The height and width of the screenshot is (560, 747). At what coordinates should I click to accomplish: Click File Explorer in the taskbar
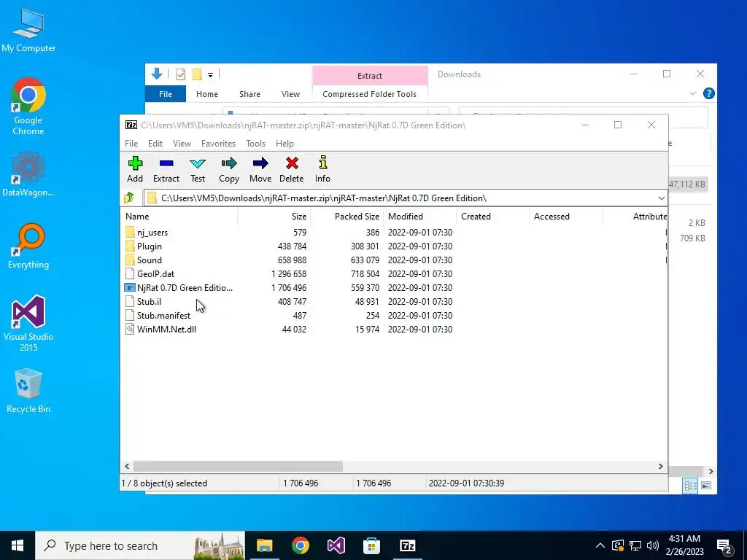coord(264,545)
